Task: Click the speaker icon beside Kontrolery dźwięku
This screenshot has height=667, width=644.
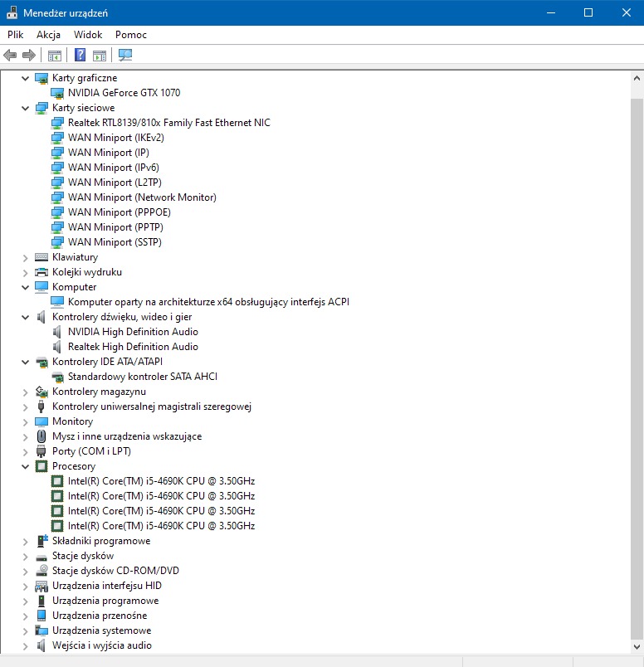Action: coord(41,317)
